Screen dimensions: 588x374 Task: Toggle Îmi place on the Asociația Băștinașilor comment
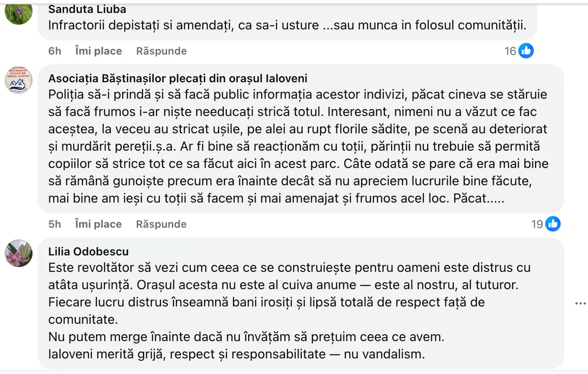(98, 224)
